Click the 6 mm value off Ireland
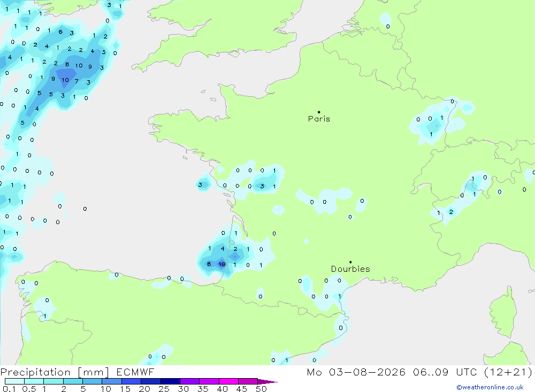 tap(60, 32)
